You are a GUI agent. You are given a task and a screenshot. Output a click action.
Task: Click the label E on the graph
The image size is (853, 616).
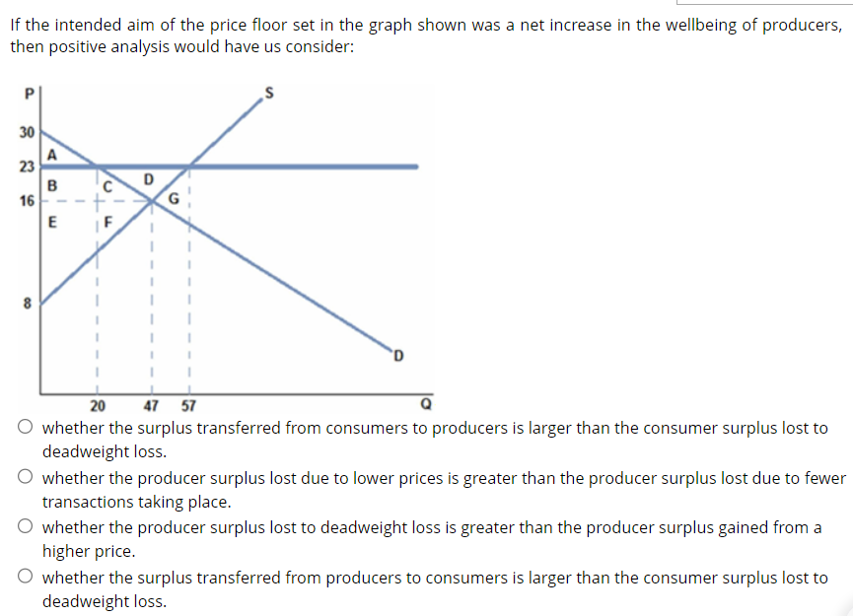[52, 221]
